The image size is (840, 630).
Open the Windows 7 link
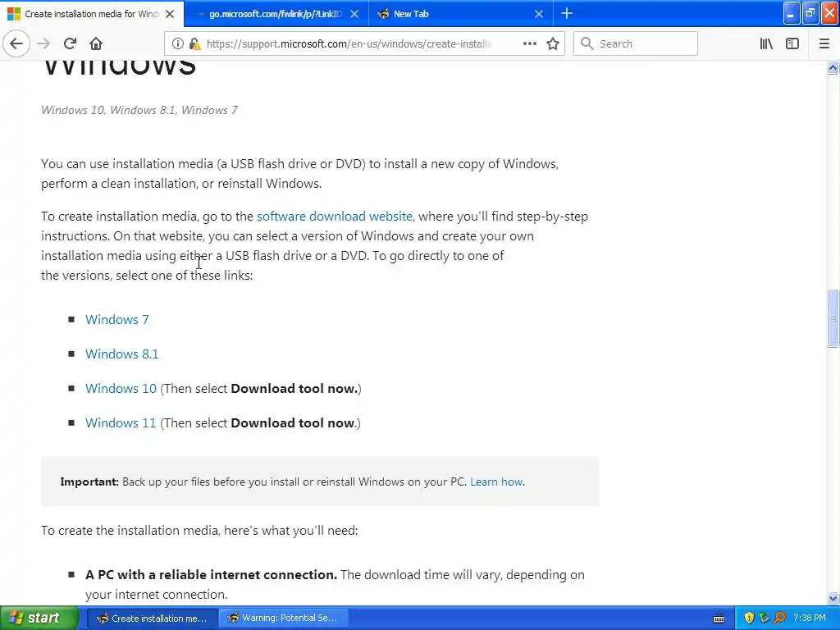pos(116,319)
